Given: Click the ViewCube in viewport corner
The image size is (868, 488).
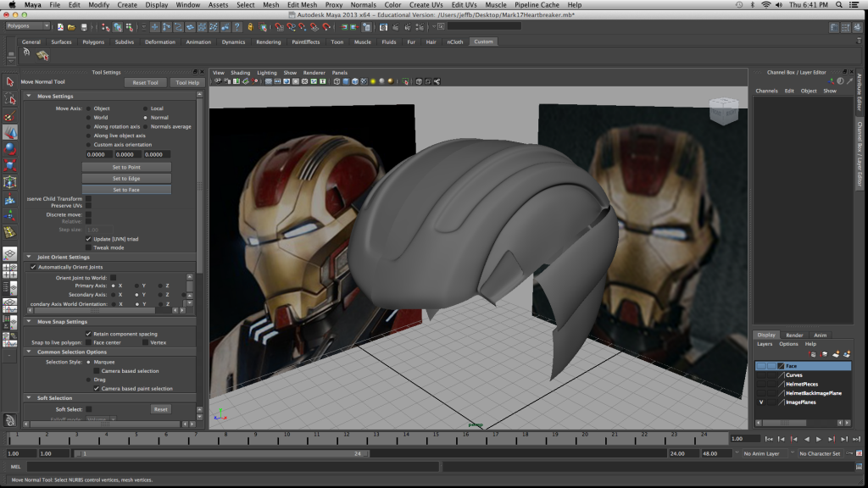Looking at the screenshot, I should (x=724, y=111).
